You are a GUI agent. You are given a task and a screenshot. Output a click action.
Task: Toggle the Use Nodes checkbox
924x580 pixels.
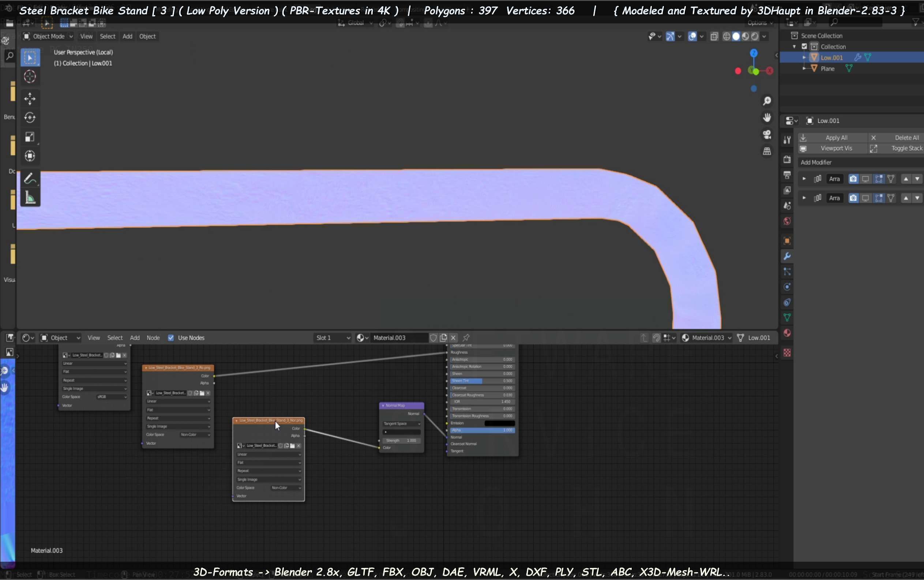[171, 338]
